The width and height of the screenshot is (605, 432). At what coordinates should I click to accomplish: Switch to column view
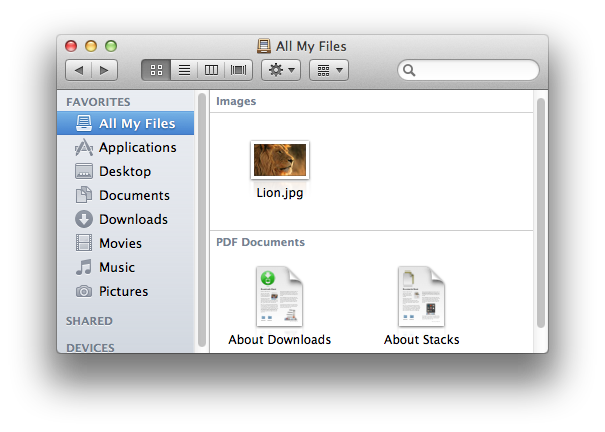click(x=211, y=70)
